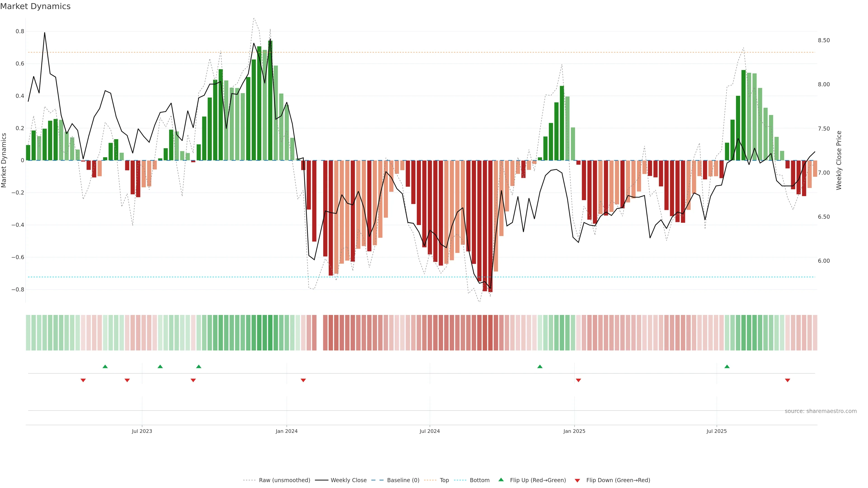Toggle the Baseline (0) legend entry
Screen dimensions: 868x488
pos(403,480)
